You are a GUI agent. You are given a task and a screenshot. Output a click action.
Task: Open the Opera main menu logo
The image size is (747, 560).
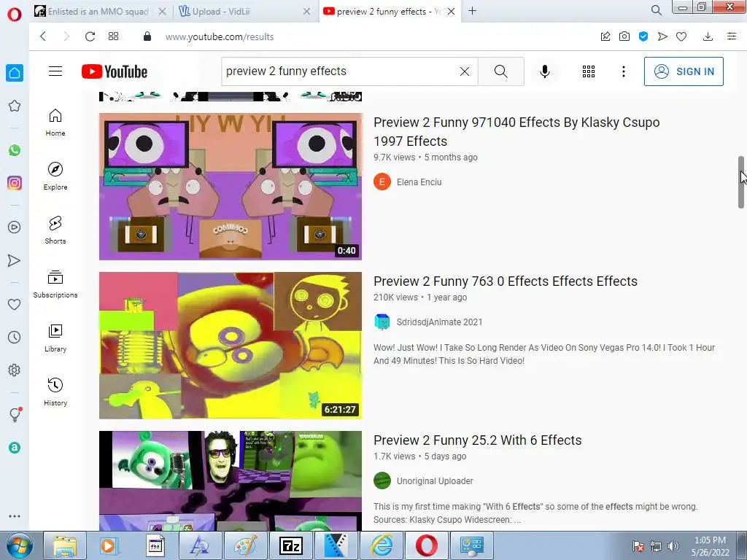(x=15, y=15)
